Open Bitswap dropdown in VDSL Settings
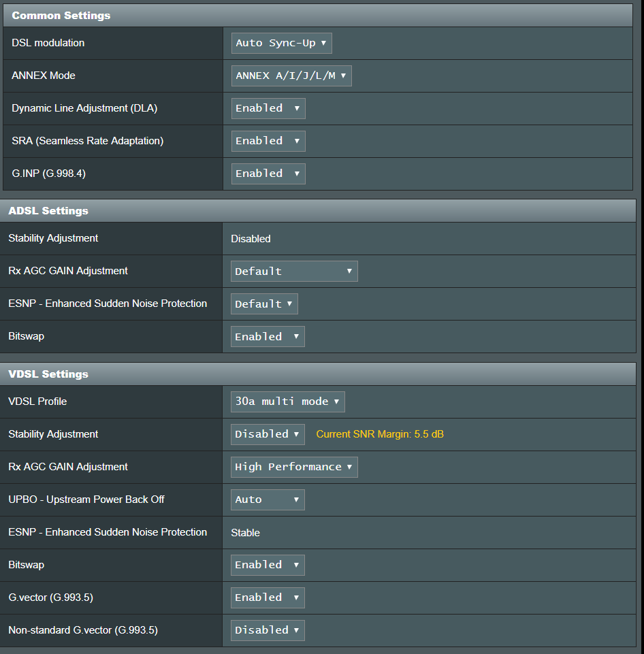 click(268, 565)
